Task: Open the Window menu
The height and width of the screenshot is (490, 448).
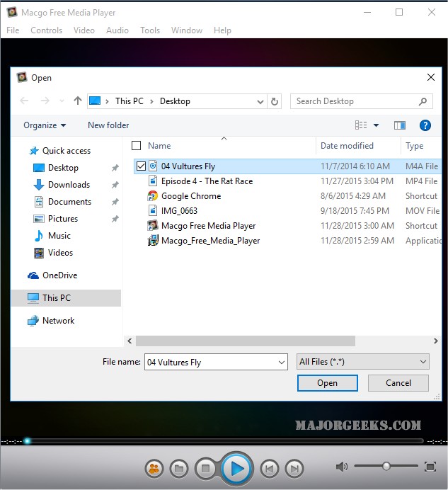Action: [187, 30]
